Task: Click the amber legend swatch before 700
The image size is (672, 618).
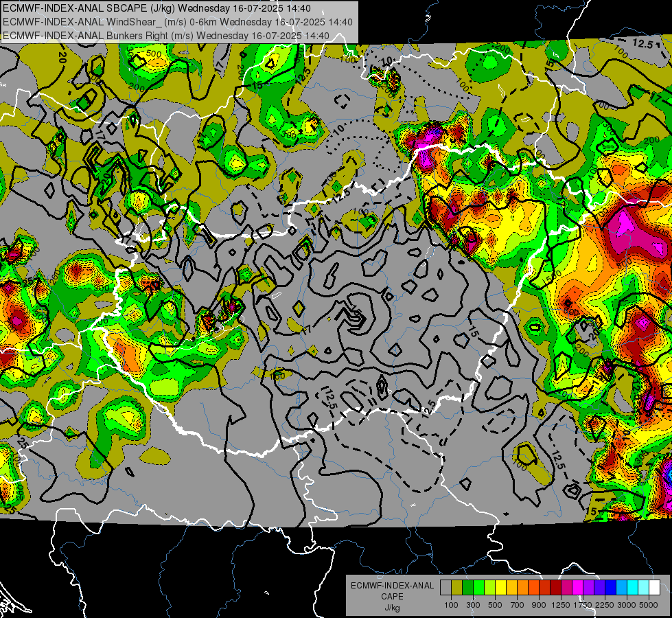Action: coord(511,588)
